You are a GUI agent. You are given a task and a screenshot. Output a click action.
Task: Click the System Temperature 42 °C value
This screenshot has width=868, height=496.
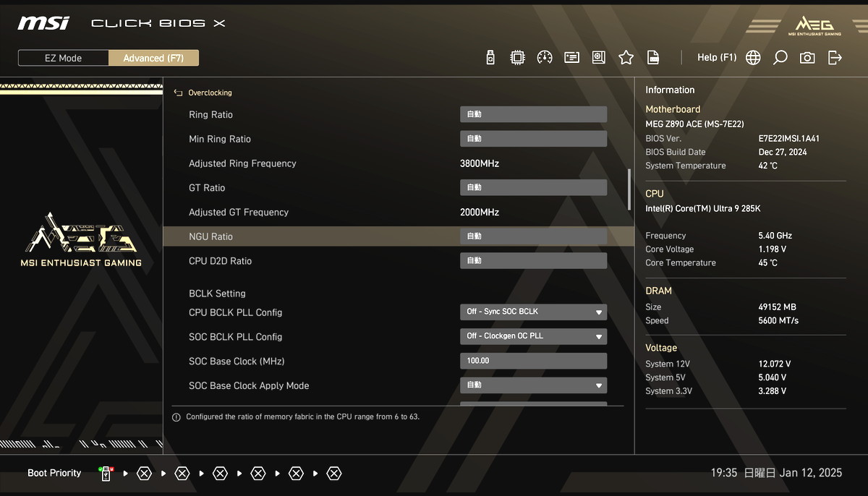pyautogui.click(x=768, y=166)
